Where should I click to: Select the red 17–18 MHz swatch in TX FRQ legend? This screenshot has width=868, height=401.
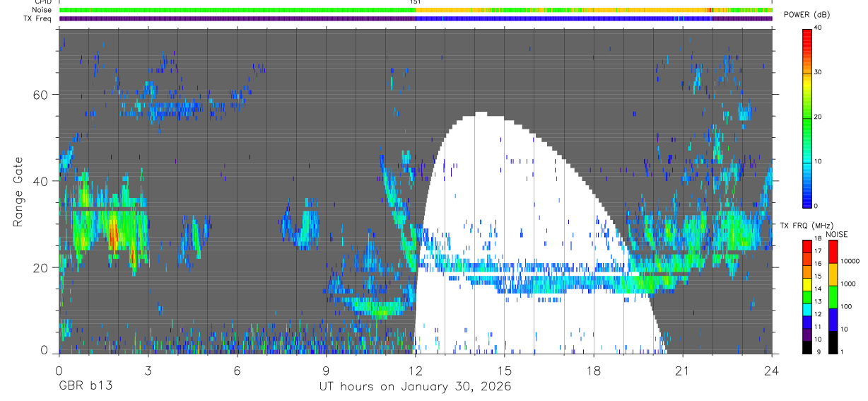tap(809, 246)
